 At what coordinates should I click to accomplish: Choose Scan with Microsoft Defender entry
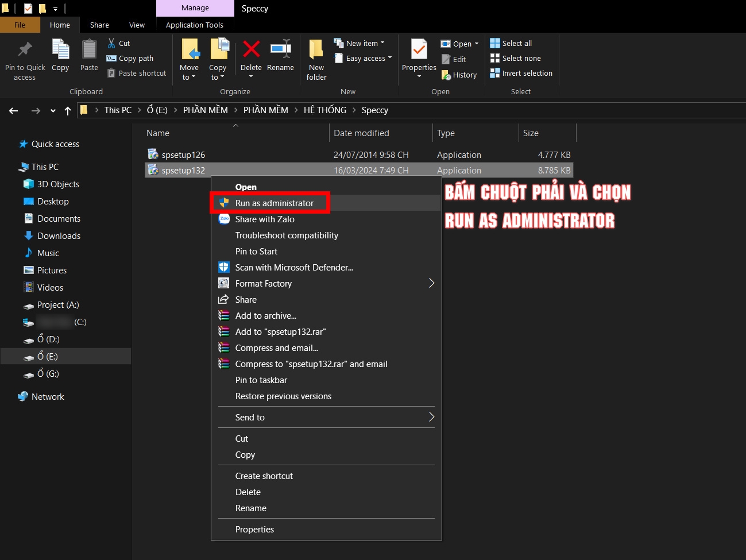(326, 267)
